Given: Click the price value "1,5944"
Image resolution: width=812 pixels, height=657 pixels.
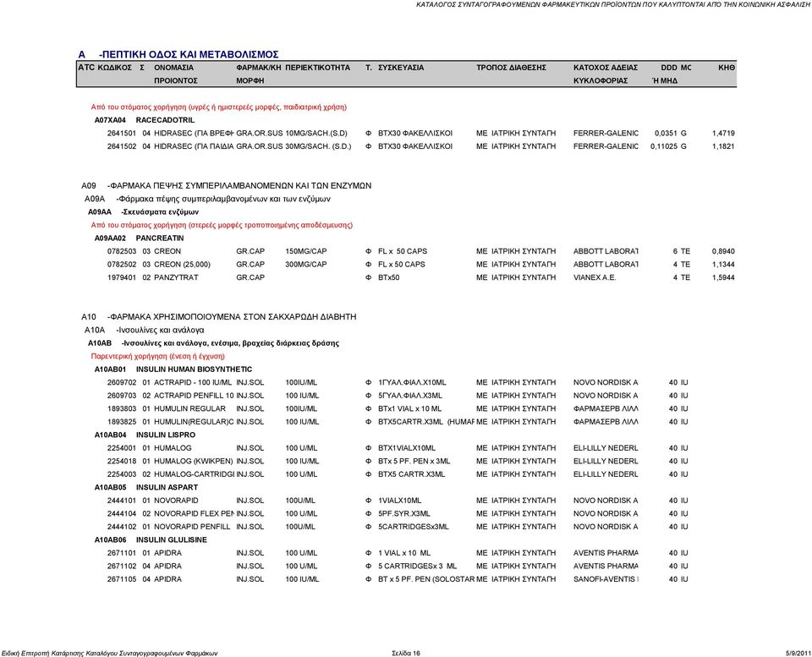Looking at the screenshot, I should click(723, 277).
